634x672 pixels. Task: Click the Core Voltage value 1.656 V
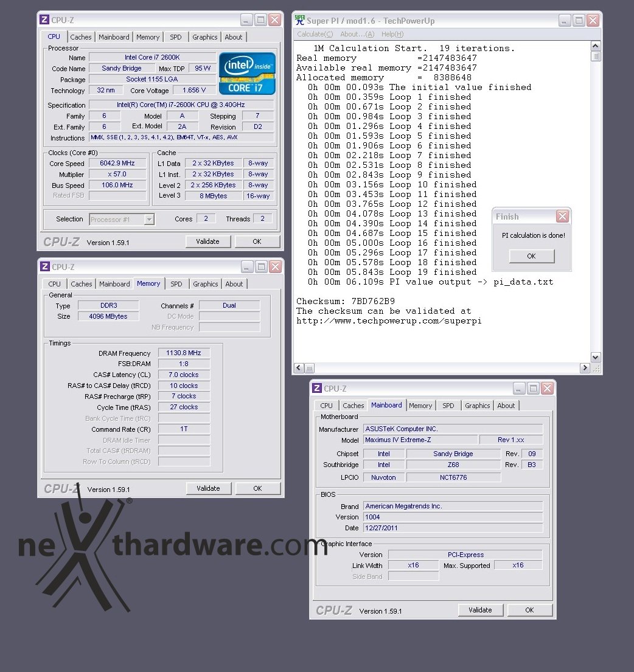click(x=194, y=90)
